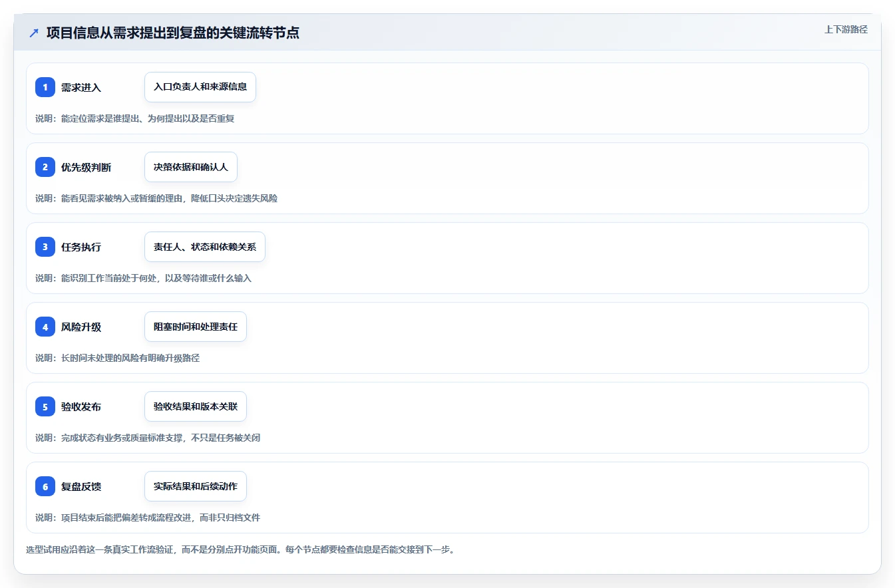The image size is (895, 588).
Task: Click the 复盘反馈 step title
Action: (81, 486)
